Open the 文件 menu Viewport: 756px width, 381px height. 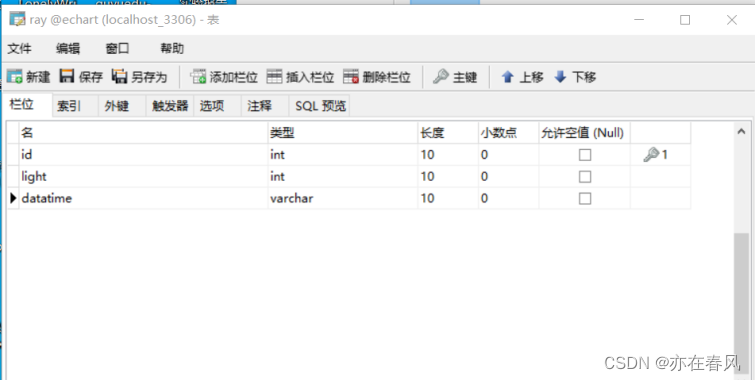click(x=20, y=48)
